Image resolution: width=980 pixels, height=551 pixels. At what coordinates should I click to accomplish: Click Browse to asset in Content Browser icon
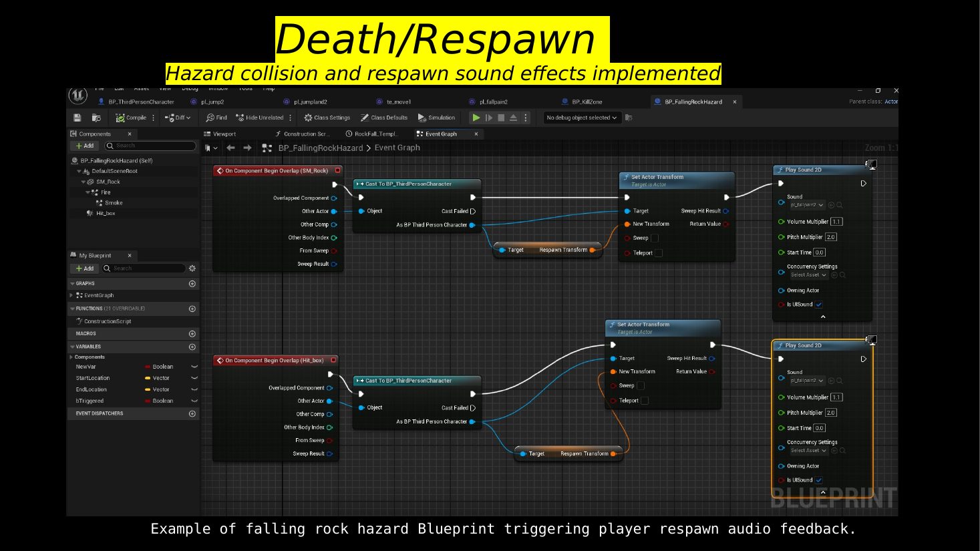pyautogui.click(x=96, y=118)
